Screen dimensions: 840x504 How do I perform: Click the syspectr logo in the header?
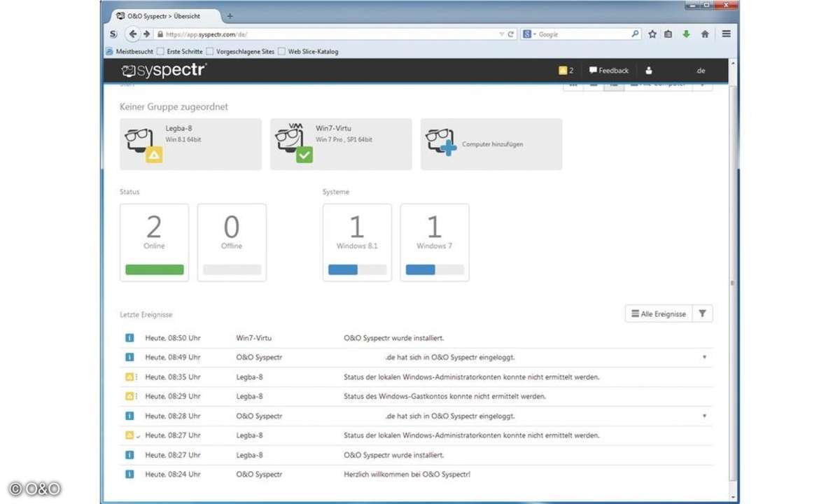(164, 71)
